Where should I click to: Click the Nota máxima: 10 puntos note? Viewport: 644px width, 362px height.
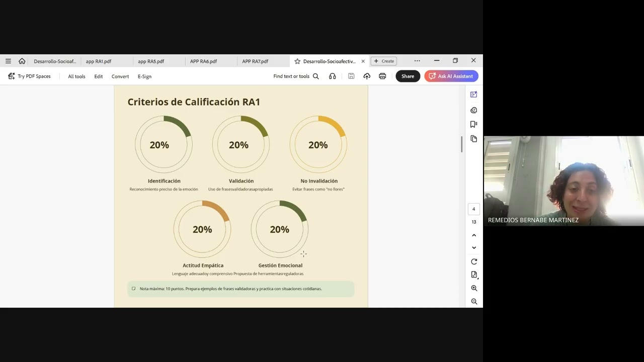(241, 289)
